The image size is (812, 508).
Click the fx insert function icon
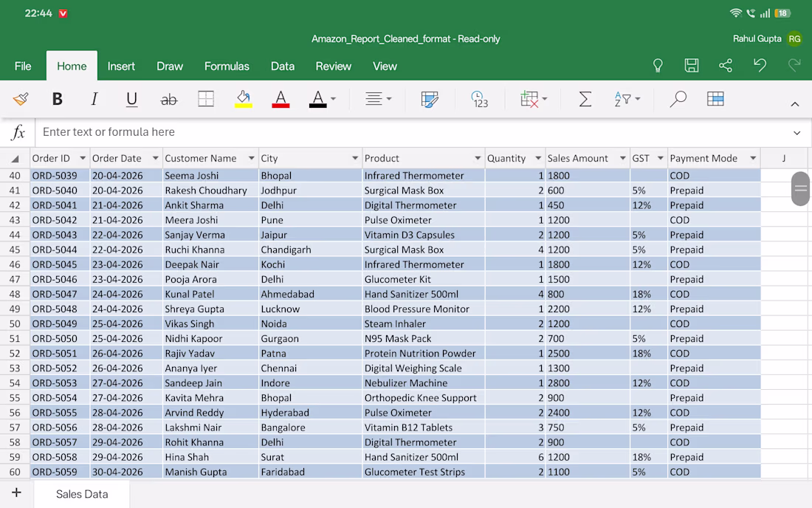18,132
